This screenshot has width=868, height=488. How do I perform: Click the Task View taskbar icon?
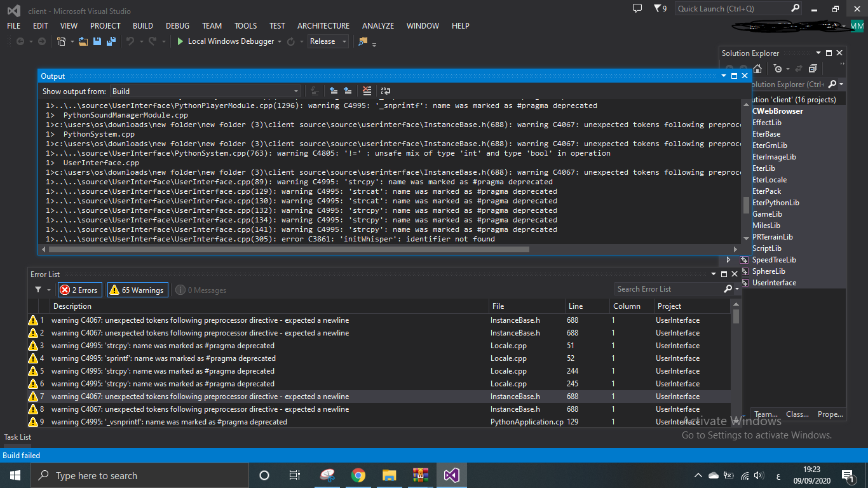(295, 475)
